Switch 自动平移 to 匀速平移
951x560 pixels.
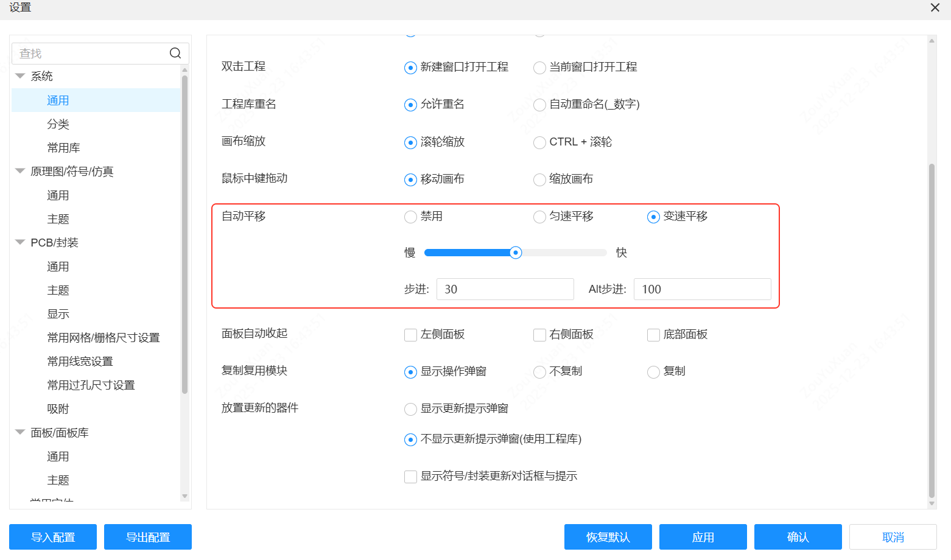(x=539, y=217)
